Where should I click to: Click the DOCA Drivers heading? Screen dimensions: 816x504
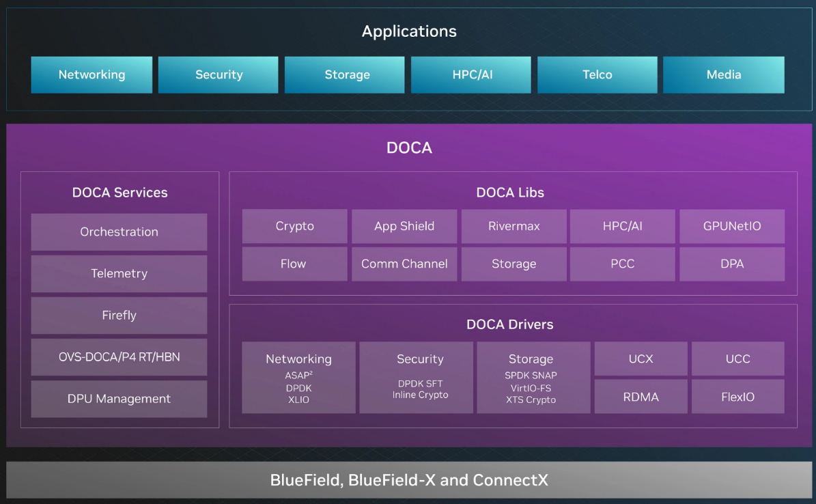[510, 324]
